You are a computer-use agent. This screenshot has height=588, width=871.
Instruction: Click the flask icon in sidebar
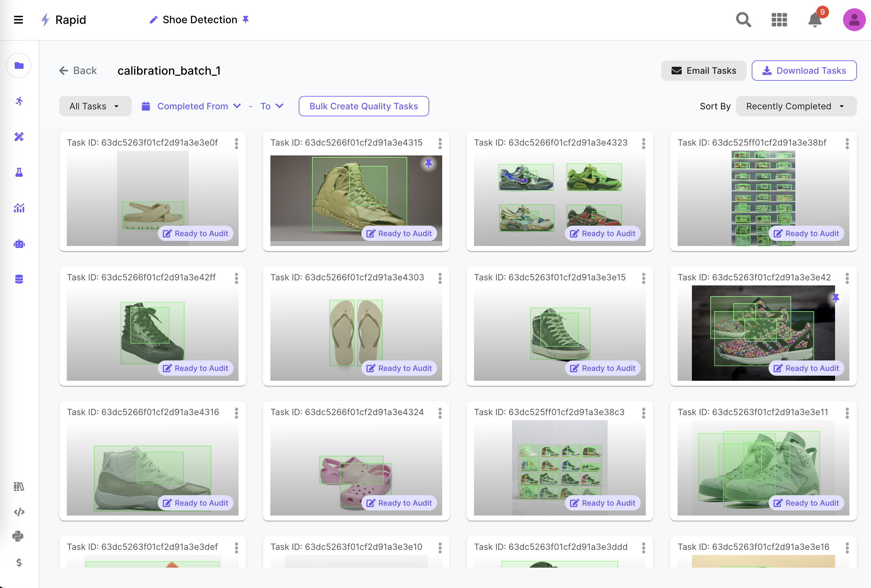pyautogui.click(x=19, y=172)
